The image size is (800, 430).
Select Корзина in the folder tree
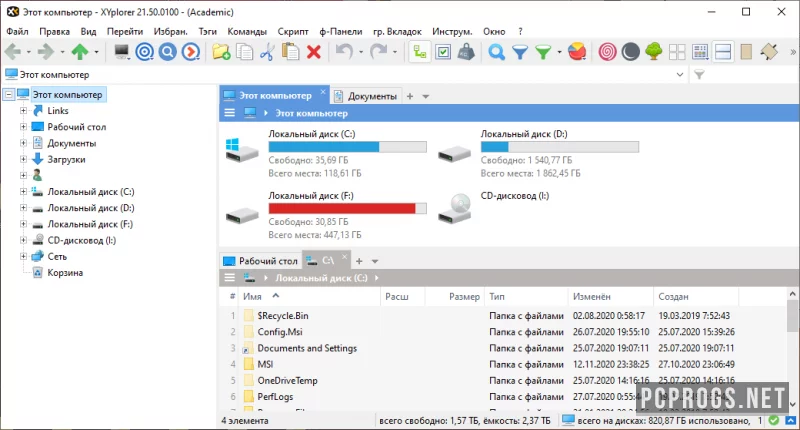(65, 272)
